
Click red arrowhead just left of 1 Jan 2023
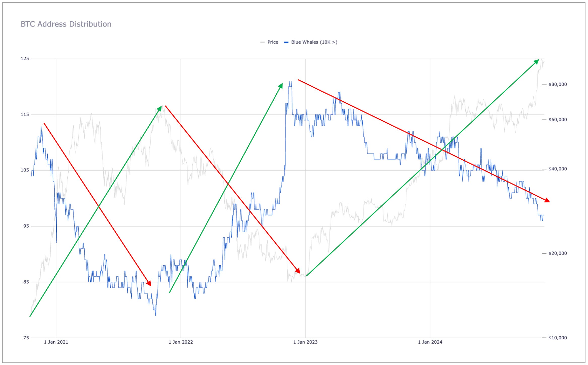(298, 271)
